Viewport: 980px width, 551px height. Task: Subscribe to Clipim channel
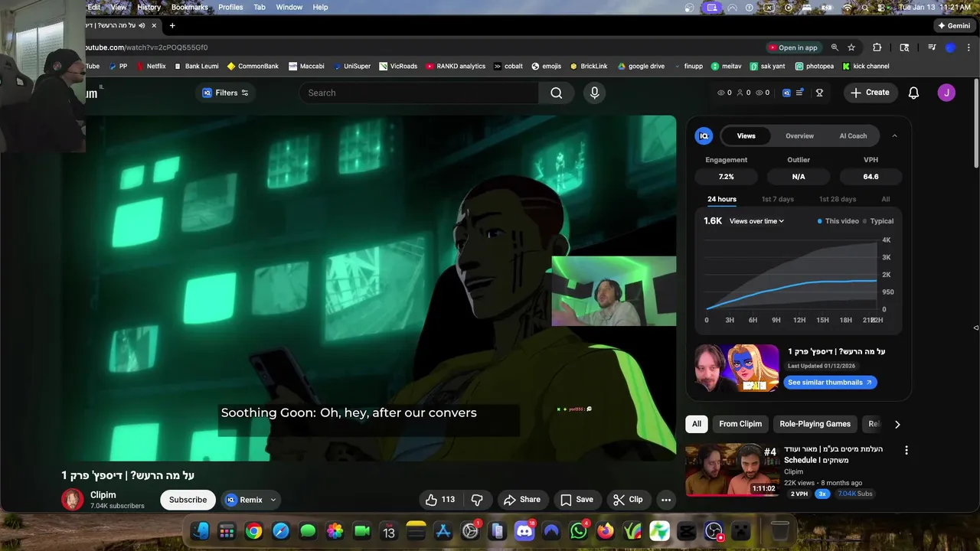pyautogui.click(x=188, y=500)
